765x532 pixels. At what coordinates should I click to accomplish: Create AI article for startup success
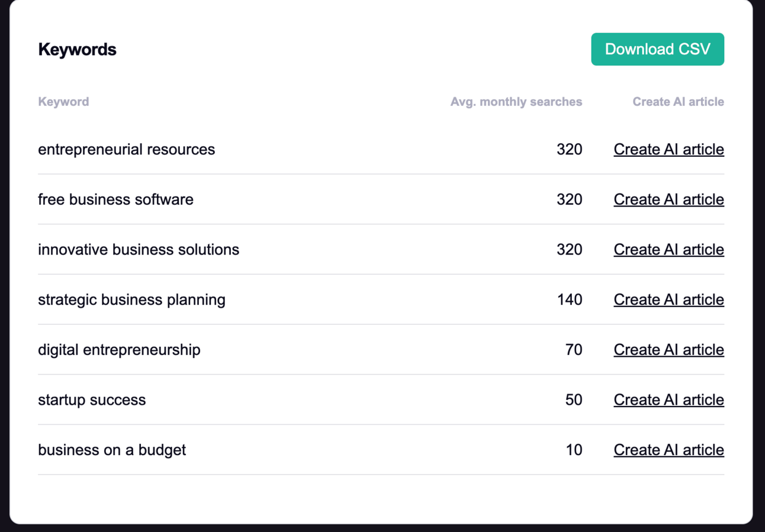pos(668,400)
